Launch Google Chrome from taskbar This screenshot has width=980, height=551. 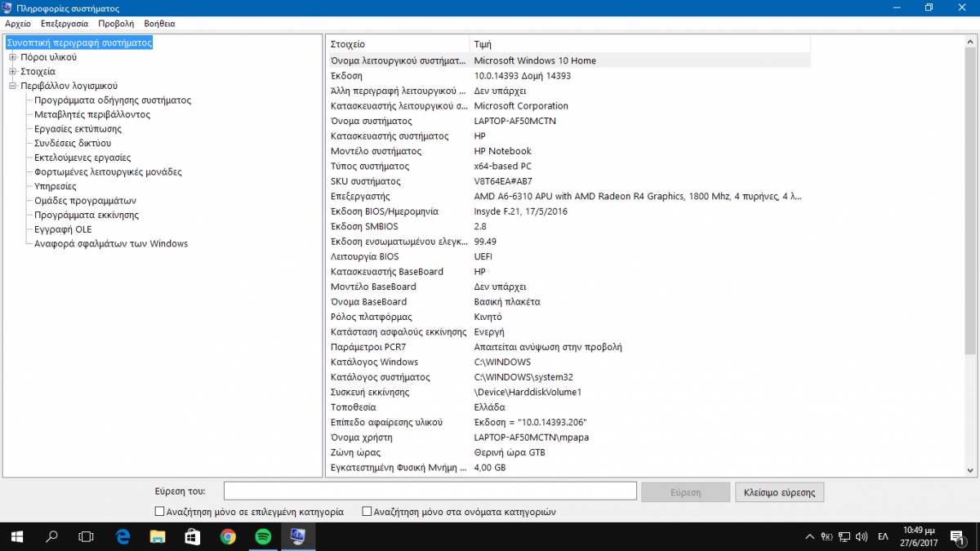click(x=228, y=536)
